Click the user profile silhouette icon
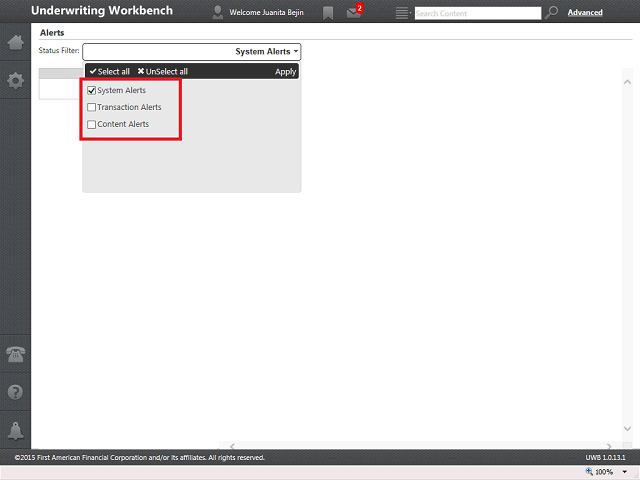This screenshot has height=480, width=640. (218, 13)
